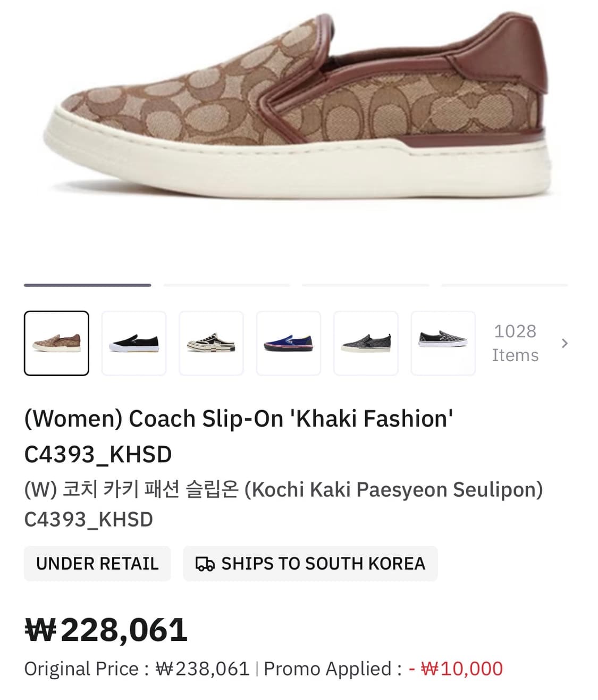
Task: Choose the navy blue slip-on thumbnail
Action: (289, 343)
